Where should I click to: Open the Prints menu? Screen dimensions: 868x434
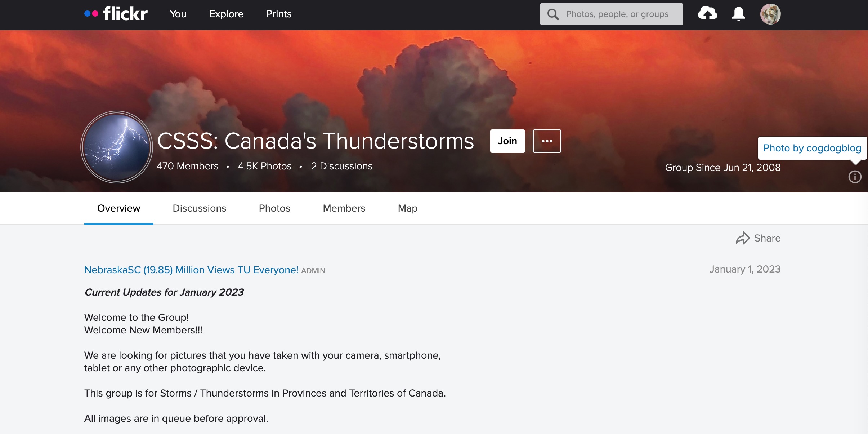coord(279,14)
